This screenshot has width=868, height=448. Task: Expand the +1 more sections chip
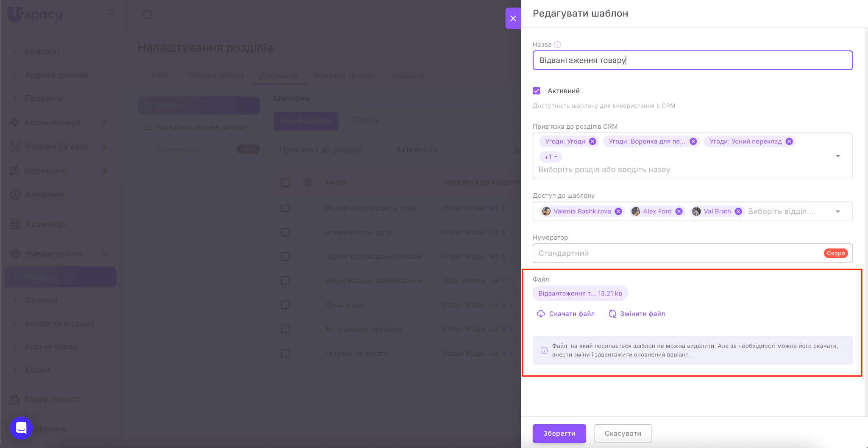[x=551, y=157]
